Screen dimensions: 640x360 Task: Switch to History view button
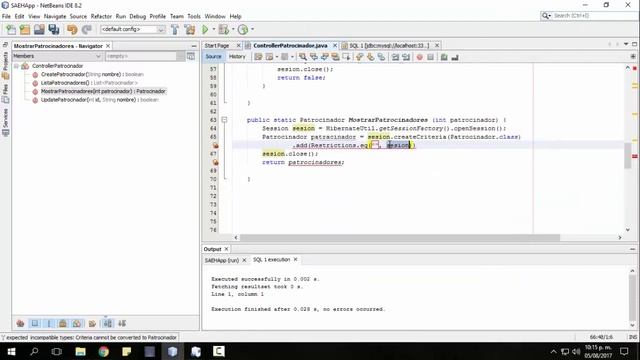click(237, 57)
